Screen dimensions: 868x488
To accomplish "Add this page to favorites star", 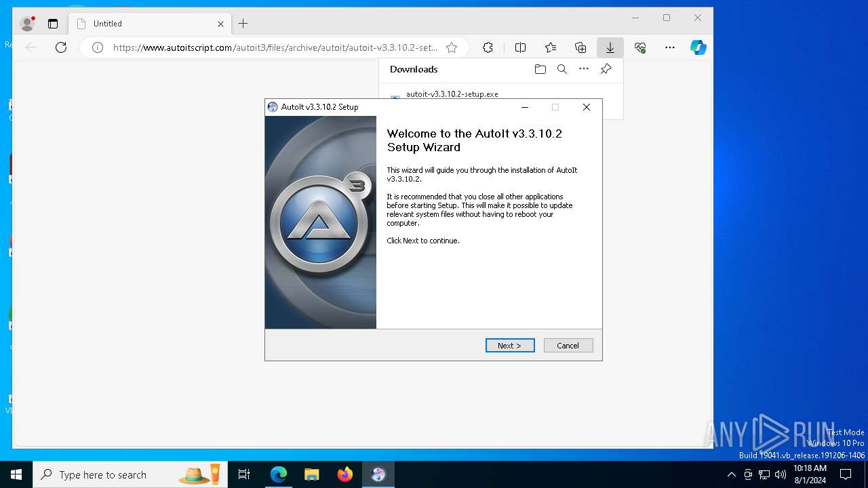I will [x=452, y=47].
